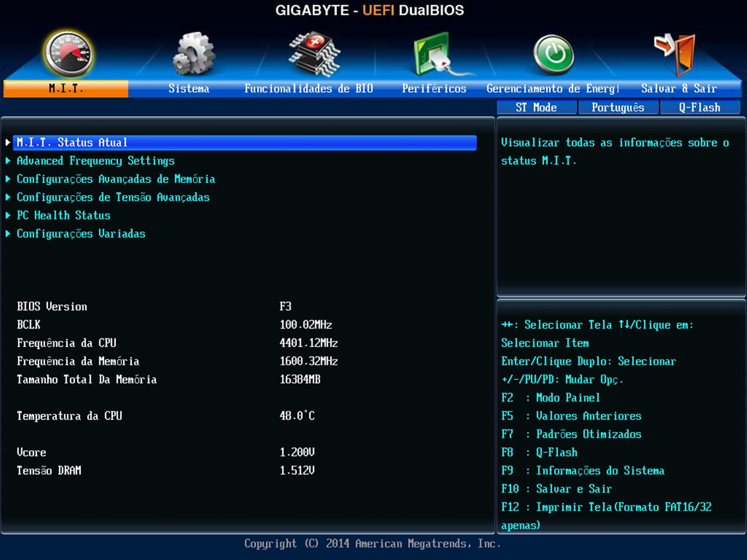Click arrow beside Configurações Avançadas de Memória
The width and height of the screenshot is (747, 560).
(x=8, y=179)
